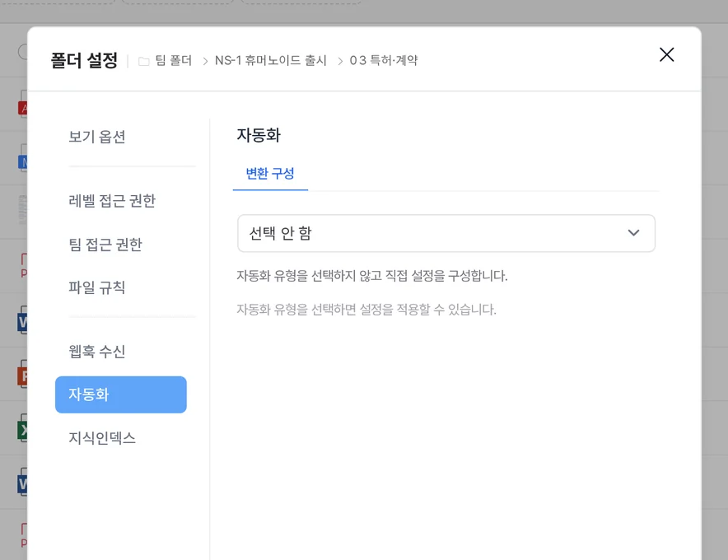Navigate to NS-1 휴머노이드 출시 breadcrumb
728x560 pixels.
(x=271, y=60)
